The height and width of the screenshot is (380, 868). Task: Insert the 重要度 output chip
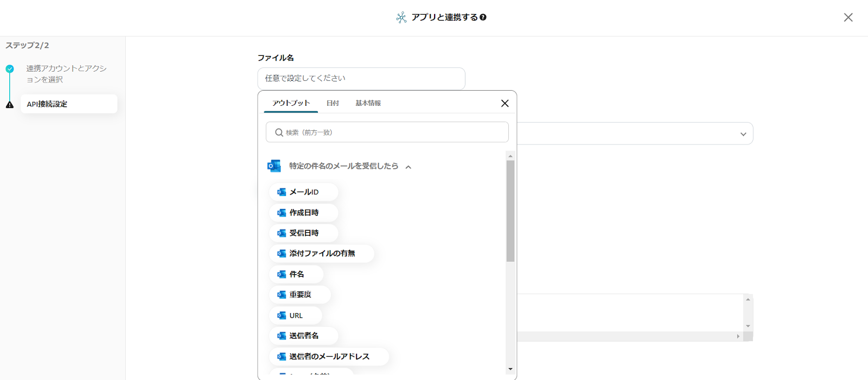pyautogui.click(x=299, y=295)
